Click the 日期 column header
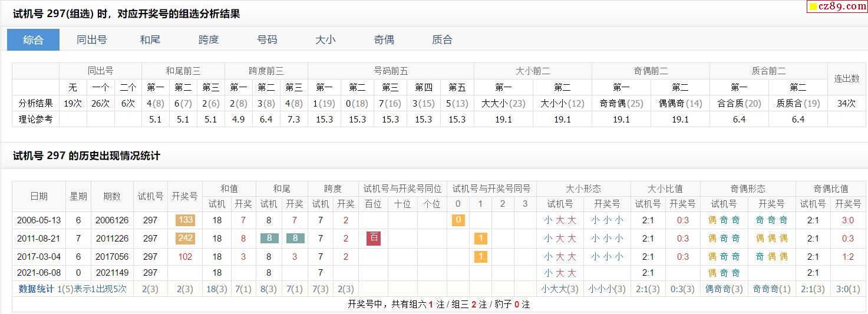Screen dimensions: 868x314 pos(39,196)
